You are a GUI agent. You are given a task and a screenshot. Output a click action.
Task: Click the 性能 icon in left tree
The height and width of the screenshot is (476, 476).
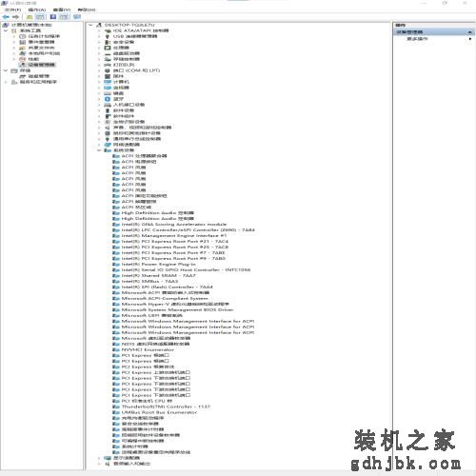(22, 59)
